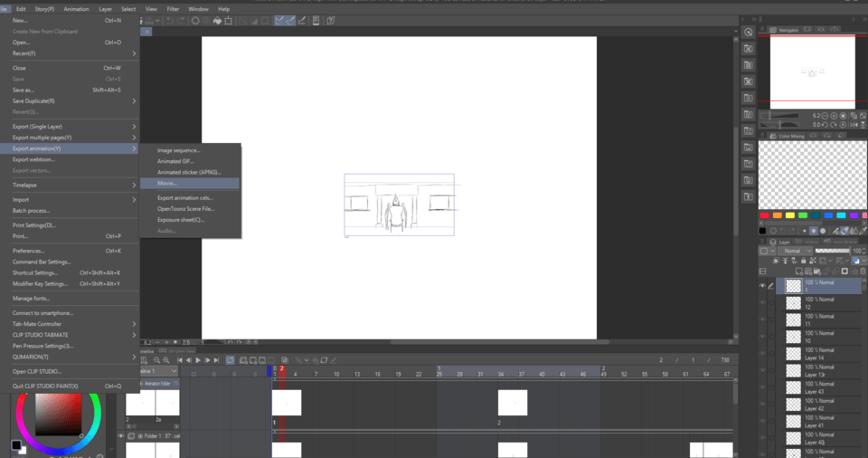
Task: Pick the yellow swatch in Color Mixing
Action: point(790,215)
